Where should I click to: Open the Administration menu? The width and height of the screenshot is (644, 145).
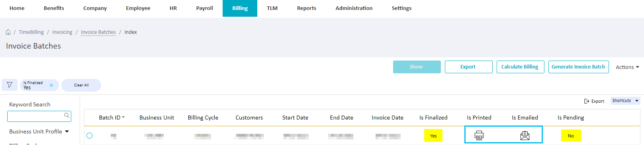(354, 8)
